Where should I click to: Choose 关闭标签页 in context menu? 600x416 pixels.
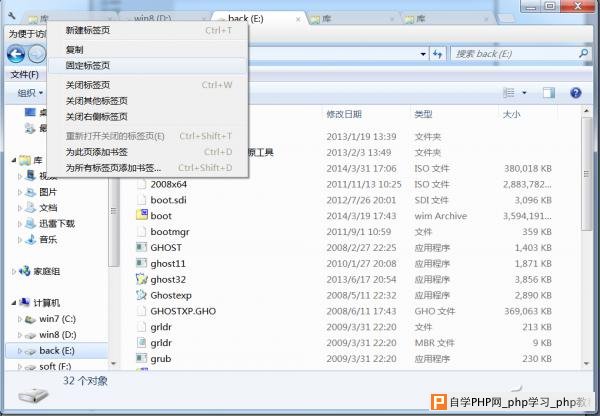tap(148, 85)
